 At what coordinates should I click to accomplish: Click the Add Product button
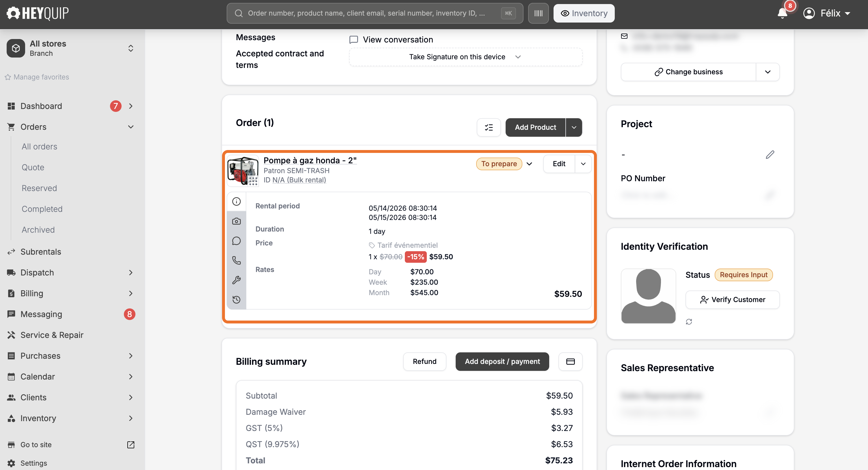[535, 127]
